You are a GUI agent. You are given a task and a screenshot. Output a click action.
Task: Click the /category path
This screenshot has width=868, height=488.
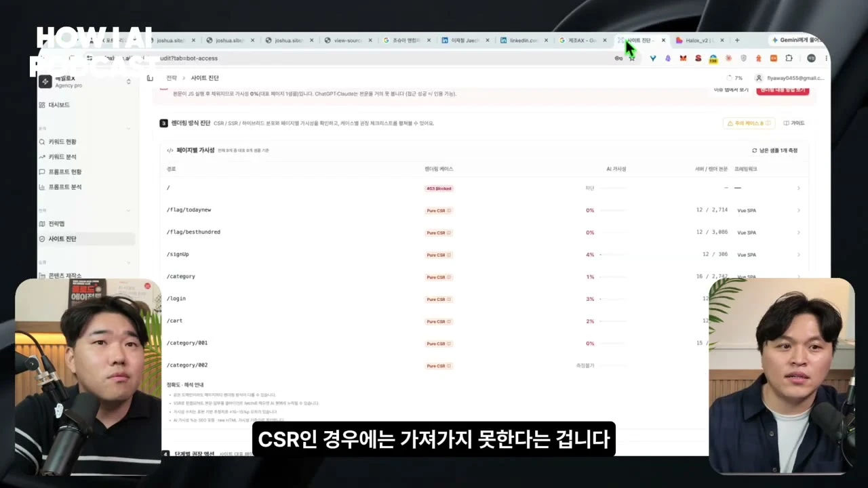181,277
